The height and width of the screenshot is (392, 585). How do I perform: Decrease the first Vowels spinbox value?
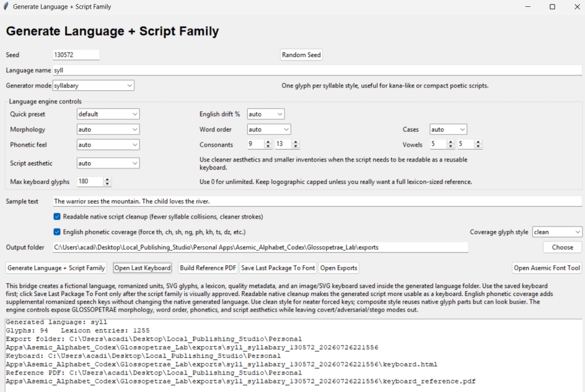pos(451,146)
